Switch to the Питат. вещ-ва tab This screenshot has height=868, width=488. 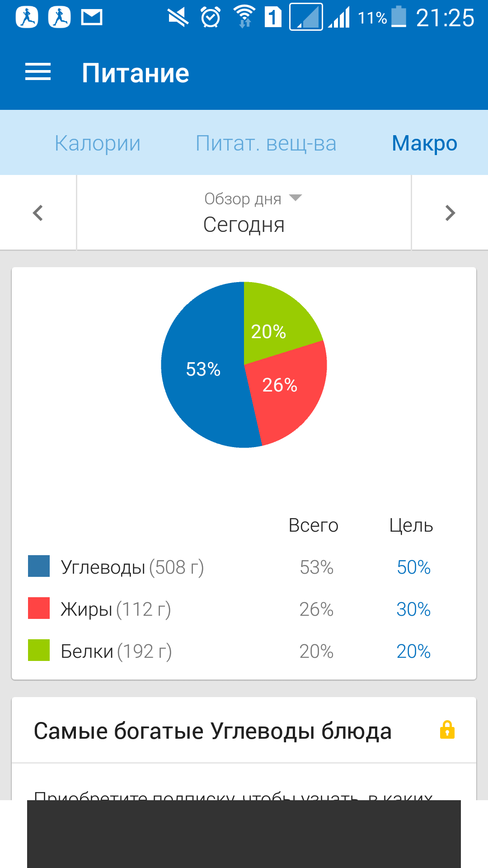(x=266, y=143)
